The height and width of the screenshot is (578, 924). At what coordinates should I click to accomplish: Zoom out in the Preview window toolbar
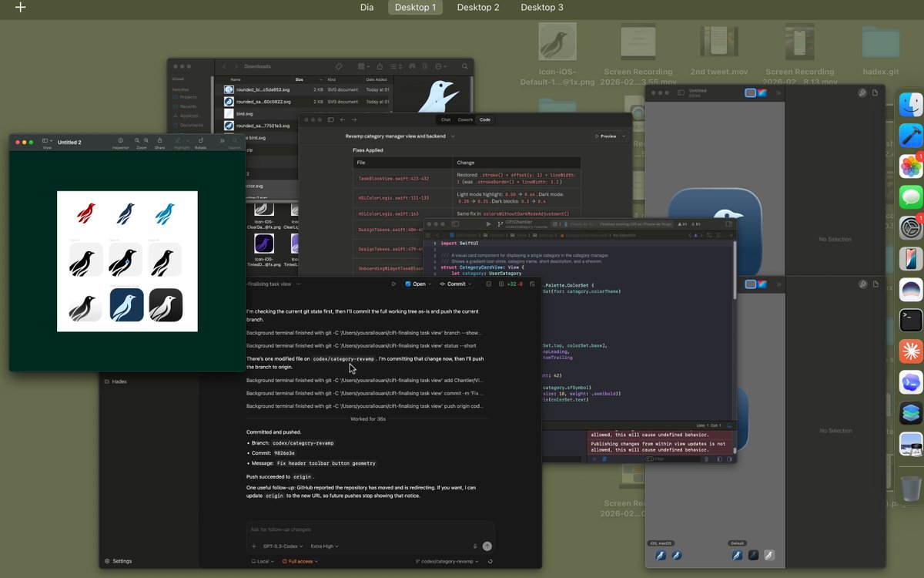pyautogui.click(x=137, y=141)
